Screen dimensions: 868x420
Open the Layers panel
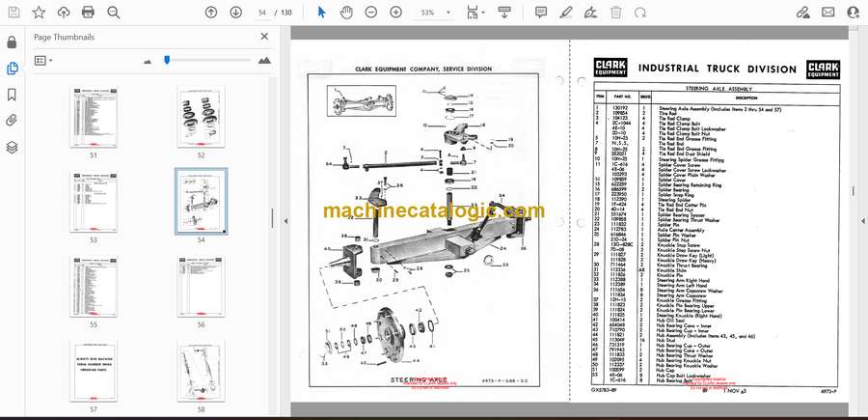click(x=12, y=147)
